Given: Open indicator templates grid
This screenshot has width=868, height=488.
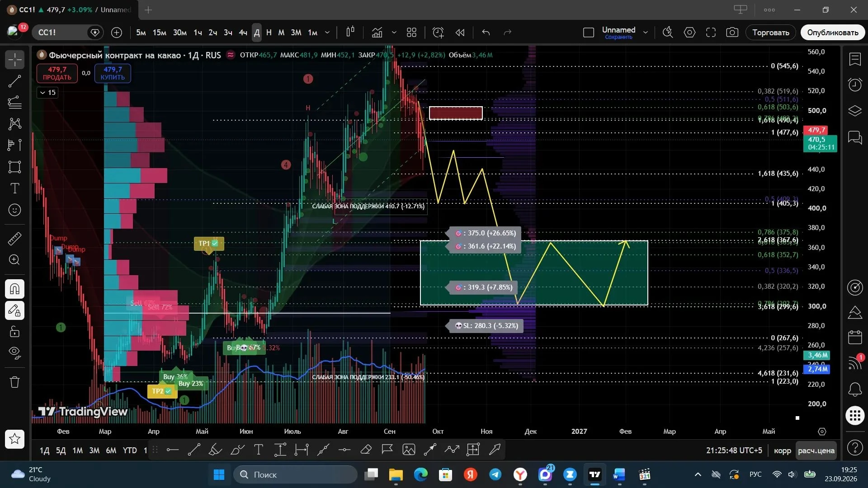Looking at the screenshot, I should [x=411, y=33].
